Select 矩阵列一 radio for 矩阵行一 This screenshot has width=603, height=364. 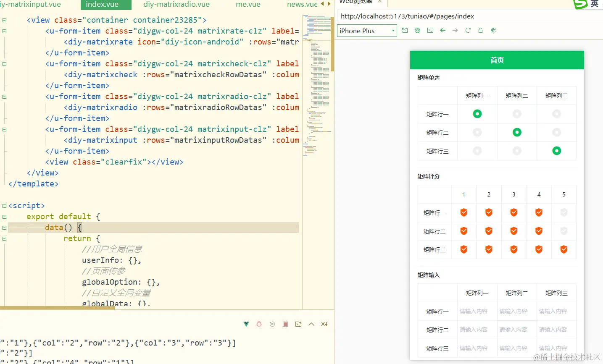(477, 114)
